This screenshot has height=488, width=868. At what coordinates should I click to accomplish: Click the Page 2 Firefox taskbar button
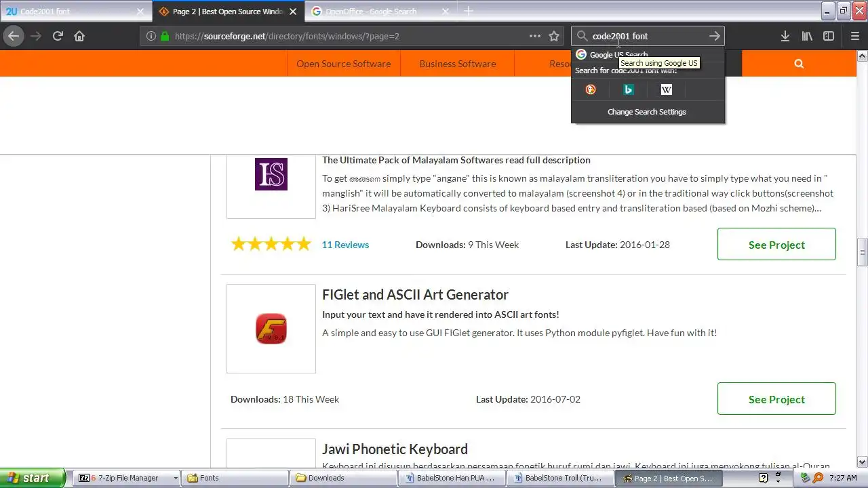tap(667, 478)
